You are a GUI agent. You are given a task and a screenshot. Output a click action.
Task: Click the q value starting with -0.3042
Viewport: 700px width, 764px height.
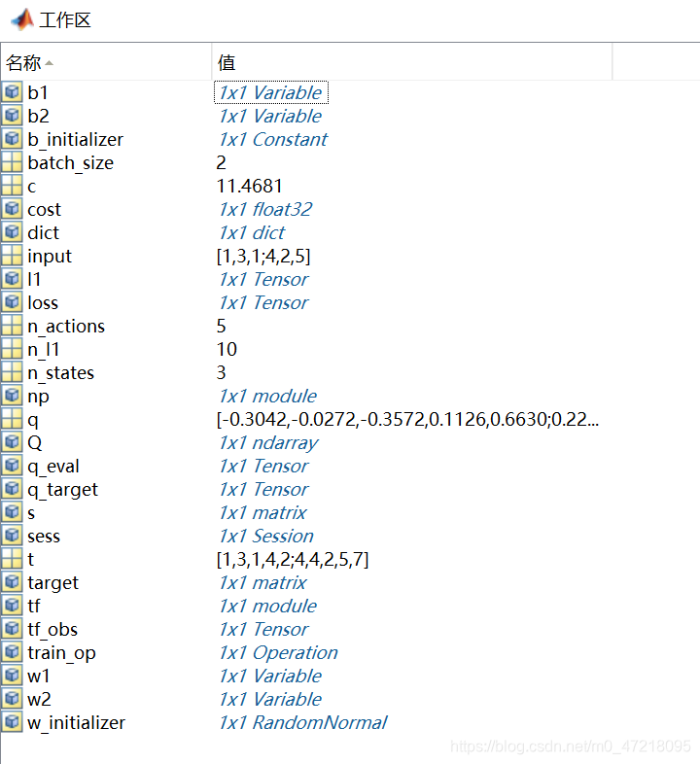tap(407, 419)
